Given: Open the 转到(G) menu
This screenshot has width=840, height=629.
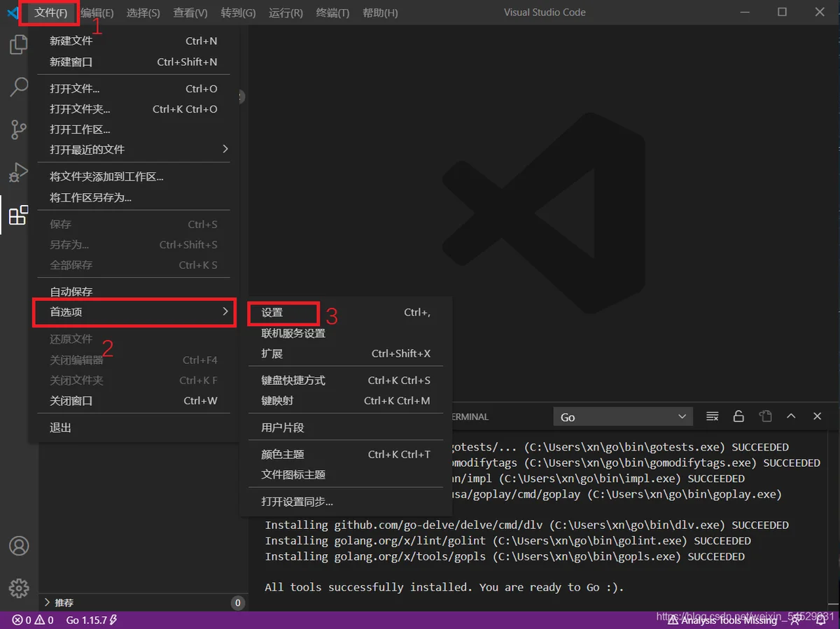Looking at the screenshot, I should click(238, 13).
